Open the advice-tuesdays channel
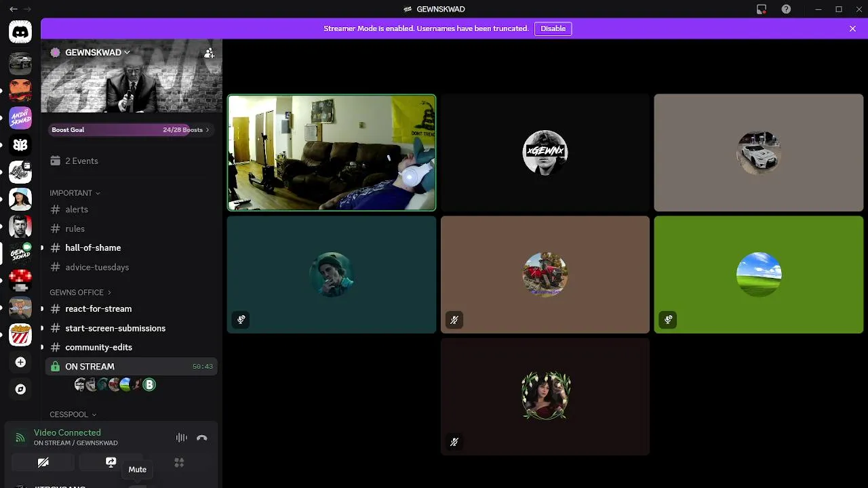Viewport: 868px width, 488px height. coord(132,267)
